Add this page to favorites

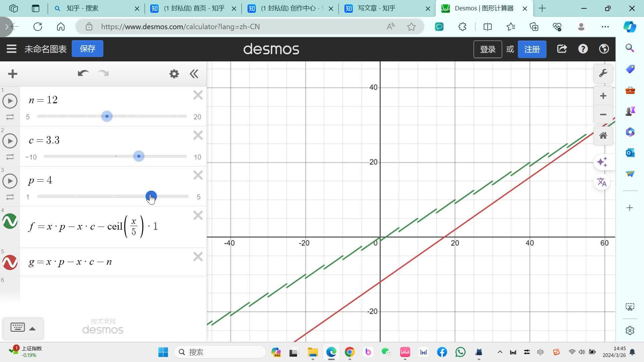412,27
